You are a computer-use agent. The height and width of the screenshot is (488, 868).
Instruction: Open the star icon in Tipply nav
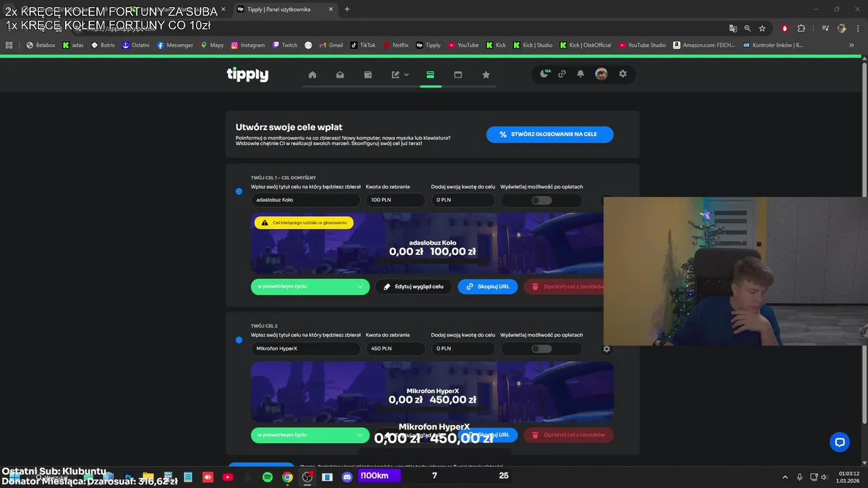pyautogui.click(x=486, y=75)
